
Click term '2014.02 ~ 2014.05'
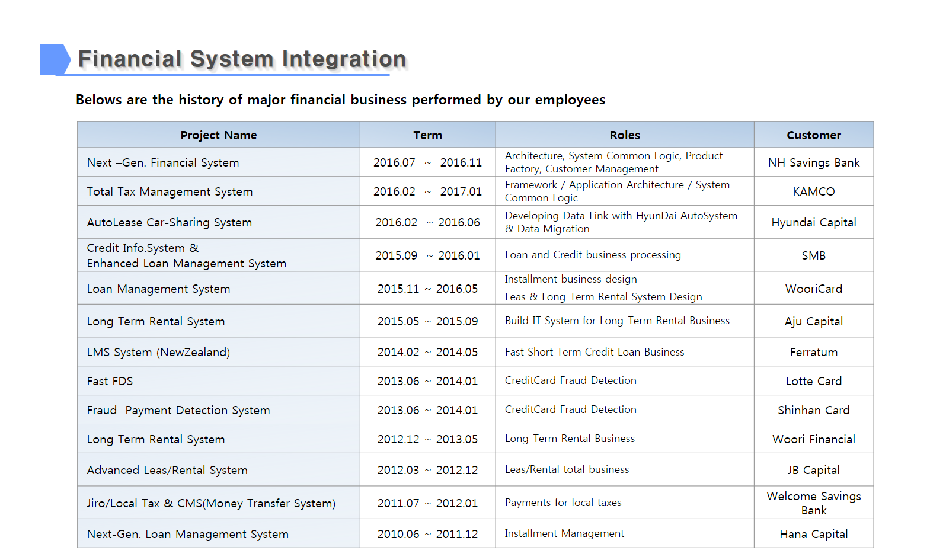pyautogui.click(x=428, y=352)
